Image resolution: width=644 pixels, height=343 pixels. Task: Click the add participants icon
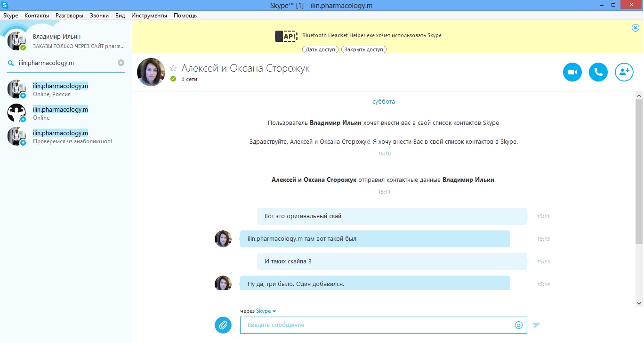pyautogui.click(x=624, y=72)
